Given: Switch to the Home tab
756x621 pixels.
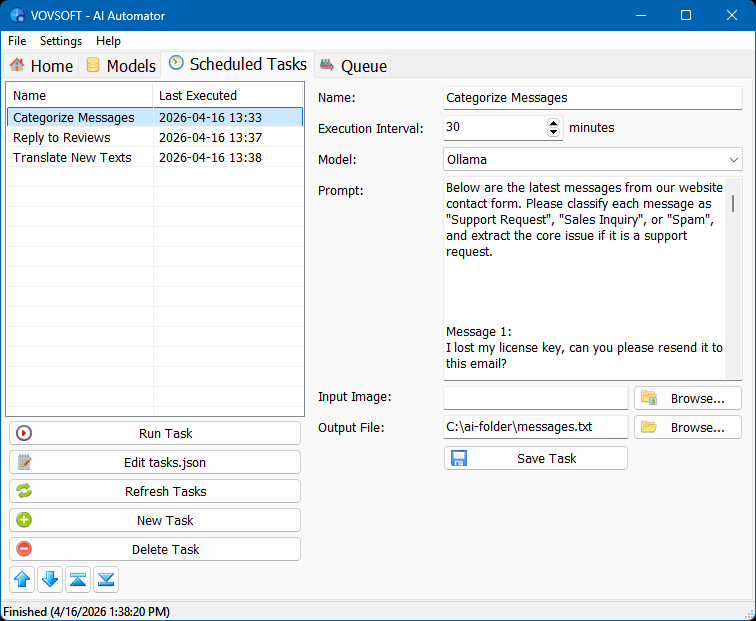Looking at the screenshot, I should pos(41,66).
